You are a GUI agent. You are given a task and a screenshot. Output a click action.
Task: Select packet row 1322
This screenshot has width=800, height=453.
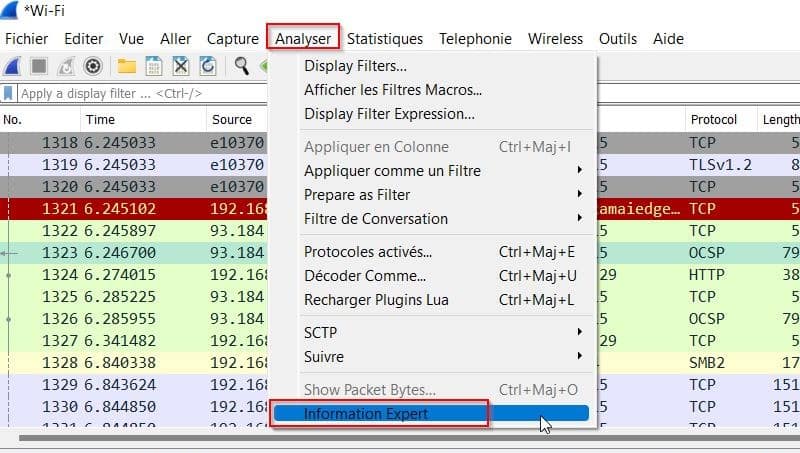(x=134, y=231)
